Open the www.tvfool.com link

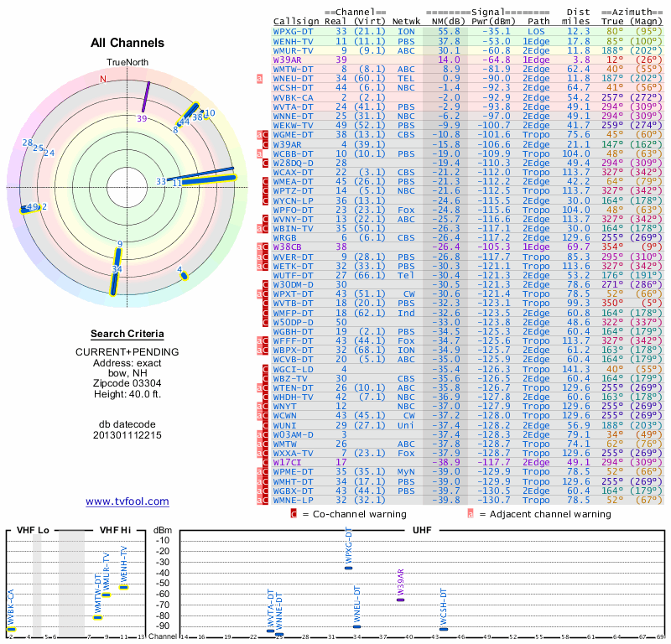pos(127,501)
